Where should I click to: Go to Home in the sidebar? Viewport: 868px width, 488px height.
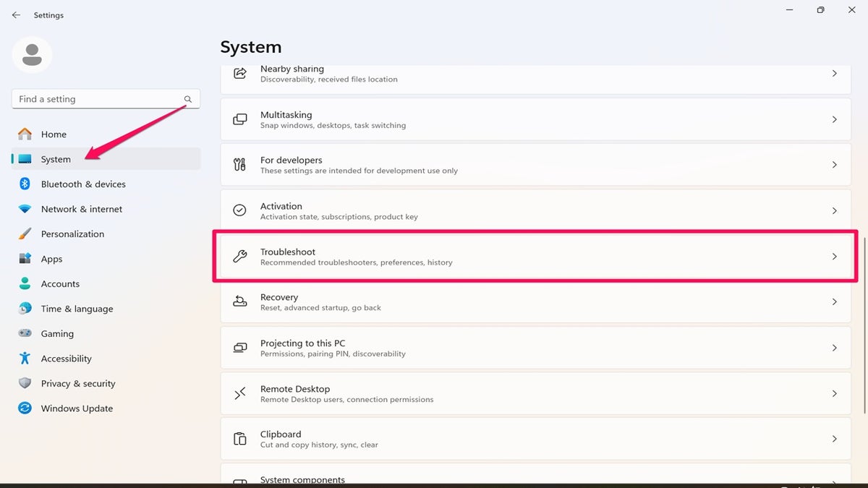tap(106, 134)
